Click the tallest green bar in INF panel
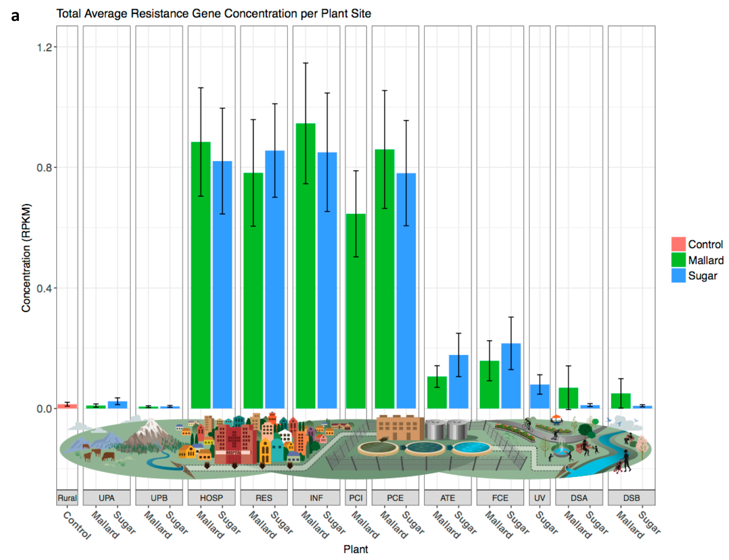The image size is (729, 560). click(305, 267)
